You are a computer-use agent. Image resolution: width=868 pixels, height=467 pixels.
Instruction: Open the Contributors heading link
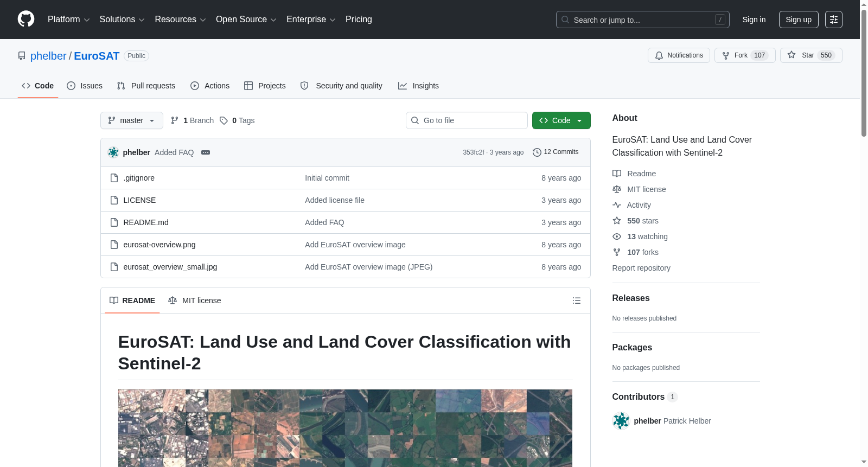645,397
